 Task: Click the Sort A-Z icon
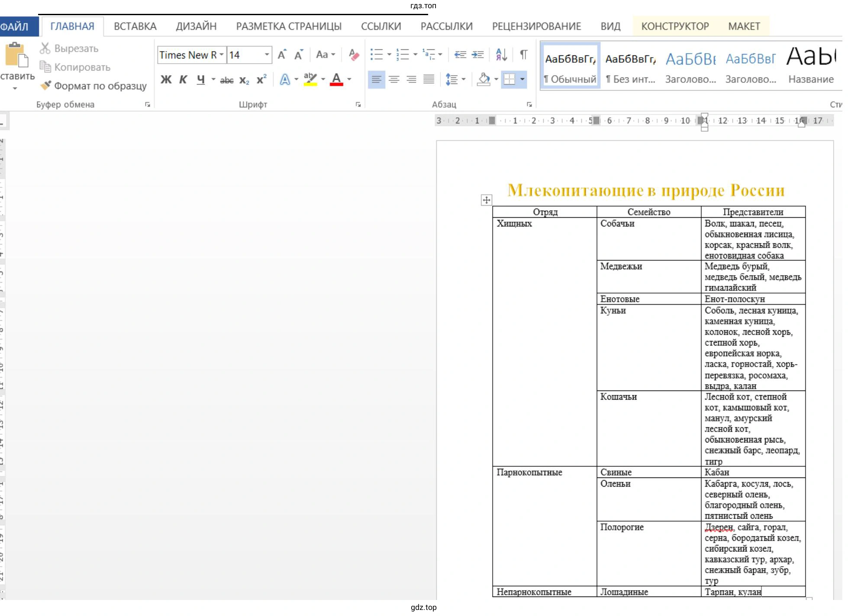click(501, 55)
